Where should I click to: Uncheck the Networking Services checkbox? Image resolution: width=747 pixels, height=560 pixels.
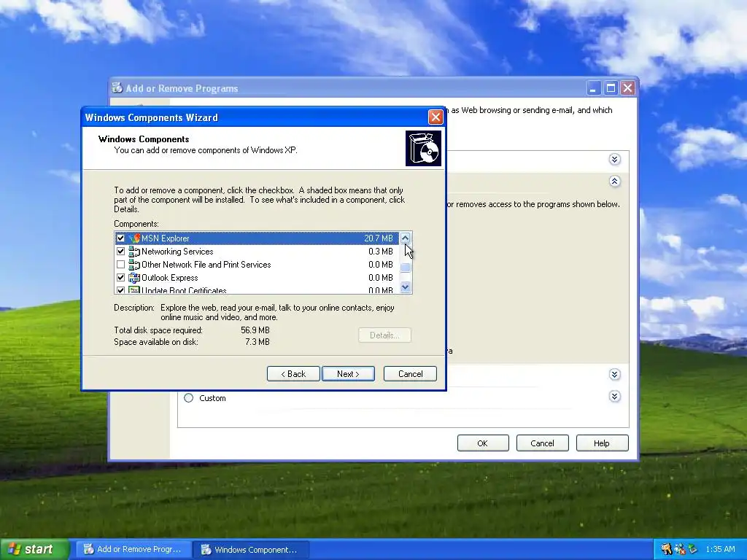120,252
